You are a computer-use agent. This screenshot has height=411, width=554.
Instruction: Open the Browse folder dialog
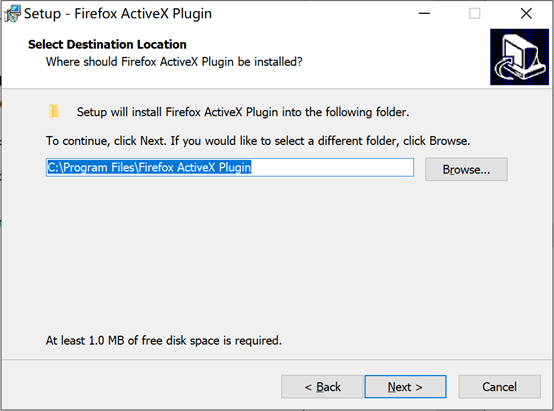click(x=466, y=169)
